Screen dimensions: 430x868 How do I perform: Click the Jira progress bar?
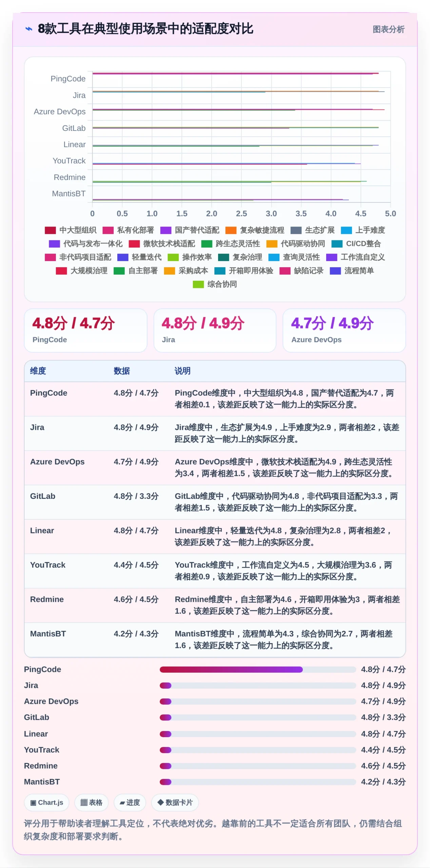(x=258, y=686)
